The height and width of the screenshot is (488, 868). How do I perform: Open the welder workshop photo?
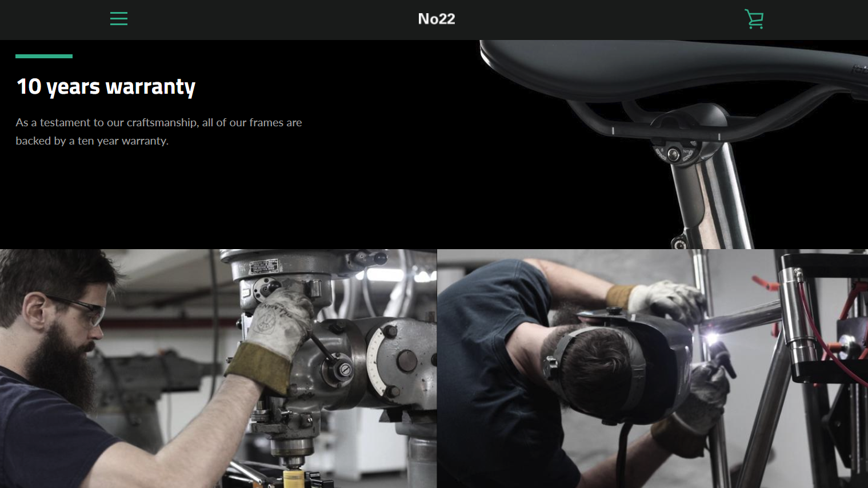[x=653, y=369]
